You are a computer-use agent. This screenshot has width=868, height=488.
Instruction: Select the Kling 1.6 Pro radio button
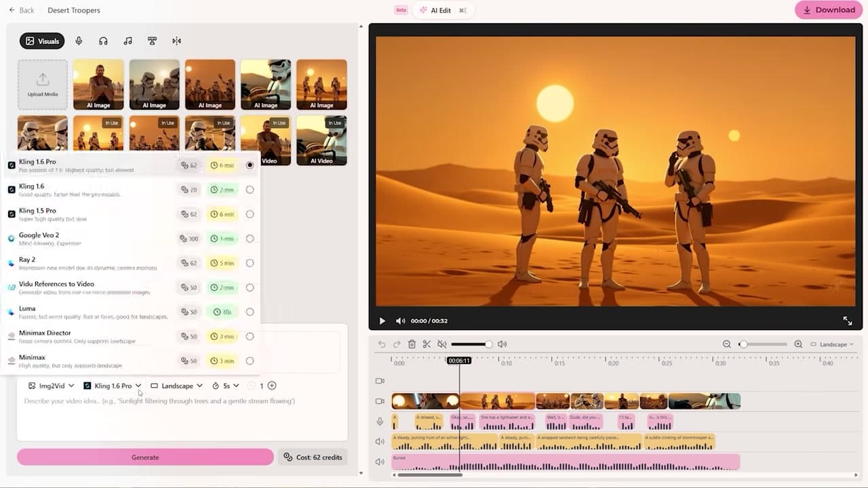coord(250,165)
